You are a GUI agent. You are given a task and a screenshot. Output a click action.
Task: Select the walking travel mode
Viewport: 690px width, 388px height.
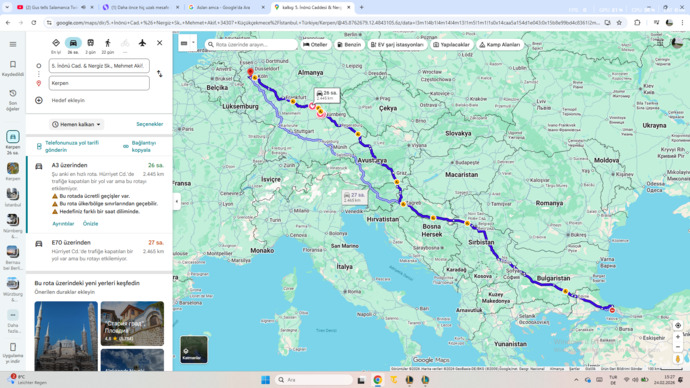click(108, 45)
